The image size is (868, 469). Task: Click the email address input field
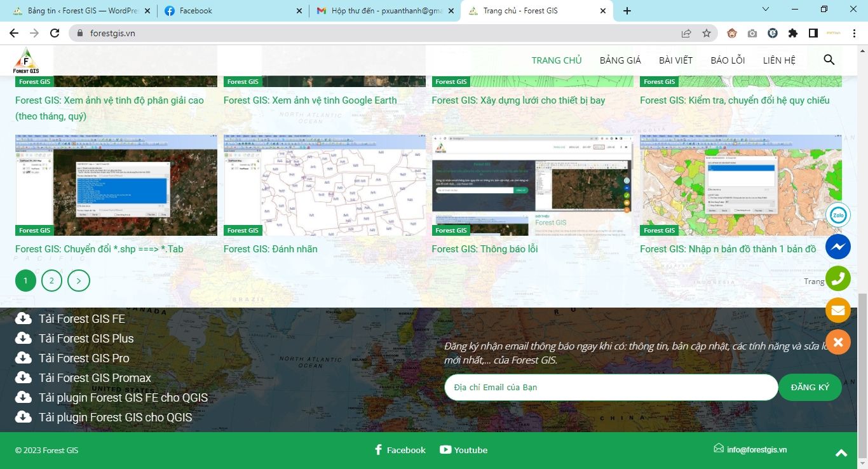[x=611, y=387]
